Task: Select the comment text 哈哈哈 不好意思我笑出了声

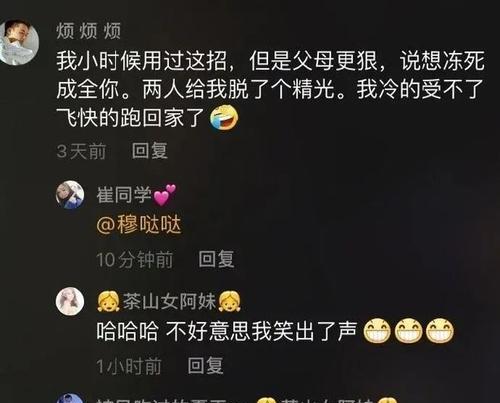Action: tap(227, 331)
